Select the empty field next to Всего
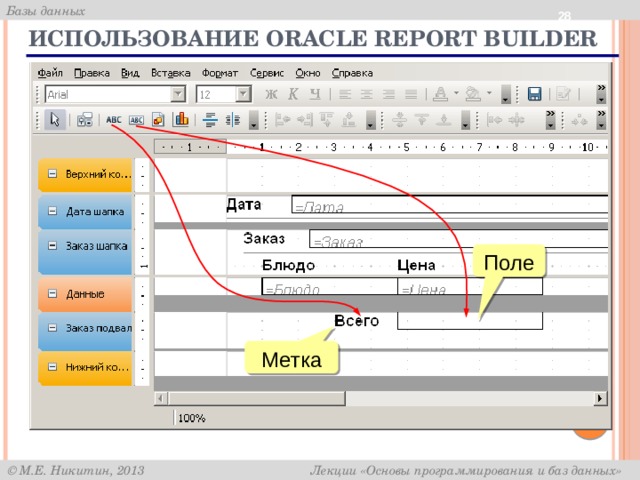Image resolution: width=640 pixels, height=480 pixels. (x=470, y=321)
